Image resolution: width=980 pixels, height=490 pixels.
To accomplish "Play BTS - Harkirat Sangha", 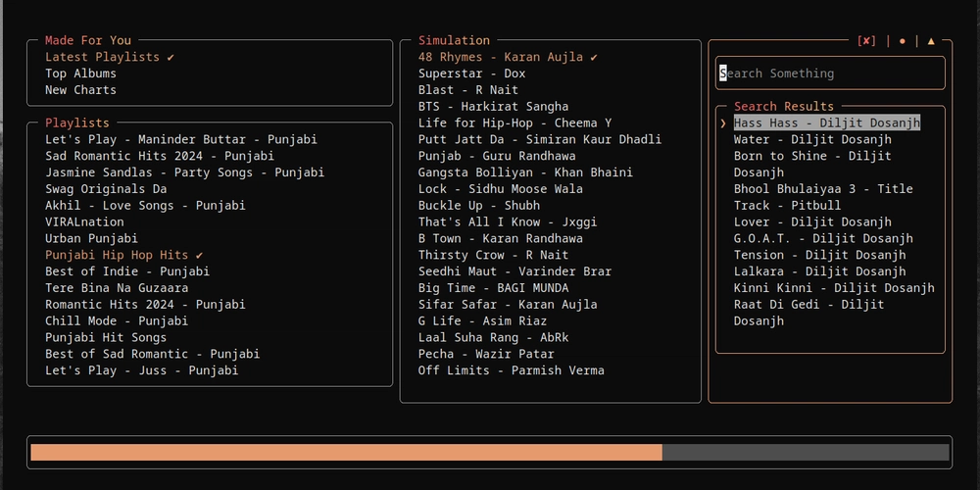I will (x=493, y=106).
